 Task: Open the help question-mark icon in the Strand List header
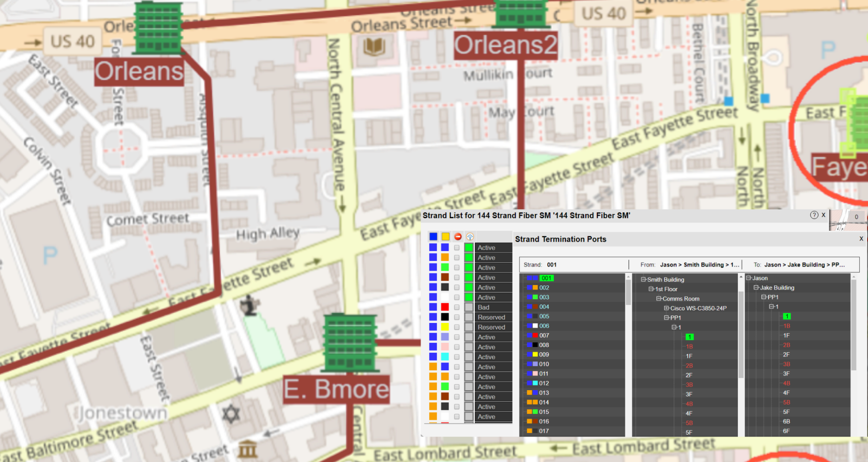point(813,215)
